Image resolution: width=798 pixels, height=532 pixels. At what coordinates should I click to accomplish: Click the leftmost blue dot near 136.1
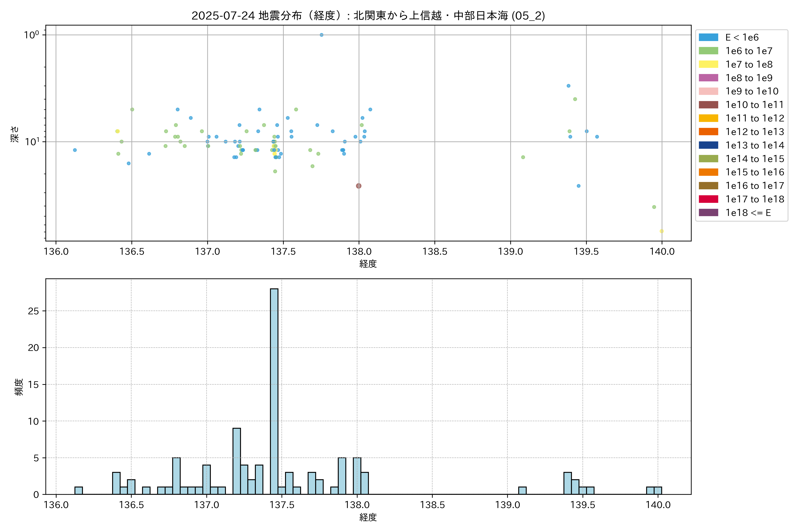[75, 150]
